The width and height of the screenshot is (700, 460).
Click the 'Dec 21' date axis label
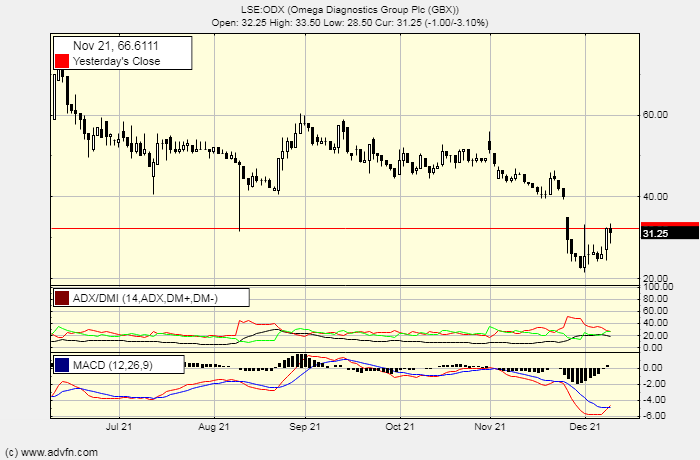[585, 427]
